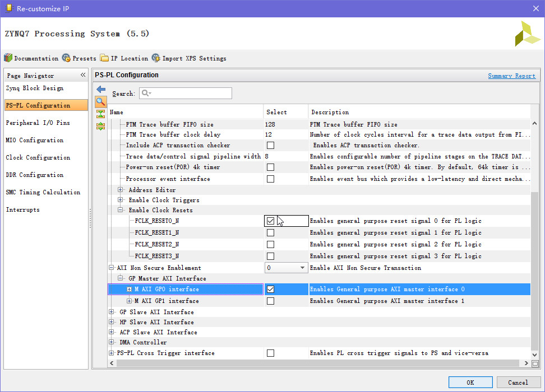Collapse GP Master AXI Interface node
Viewport: 545px width, 392px height.
coord(120,278)
